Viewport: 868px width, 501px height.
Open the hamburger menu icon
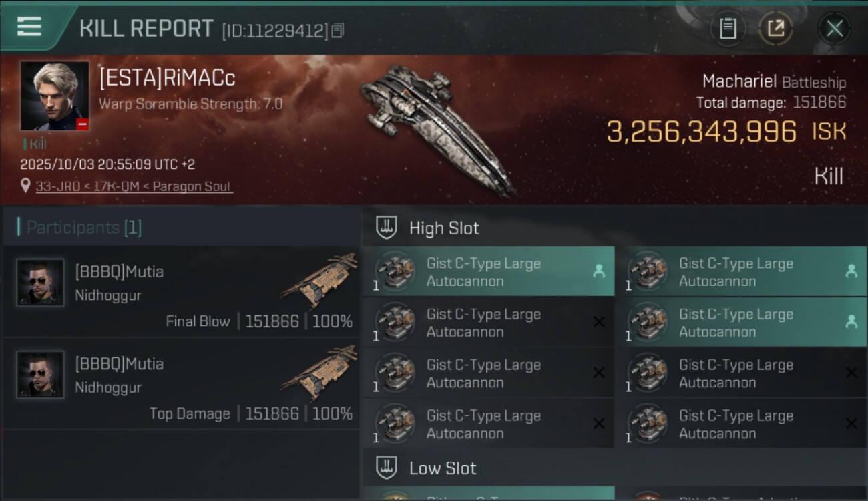tap(29, 27)
